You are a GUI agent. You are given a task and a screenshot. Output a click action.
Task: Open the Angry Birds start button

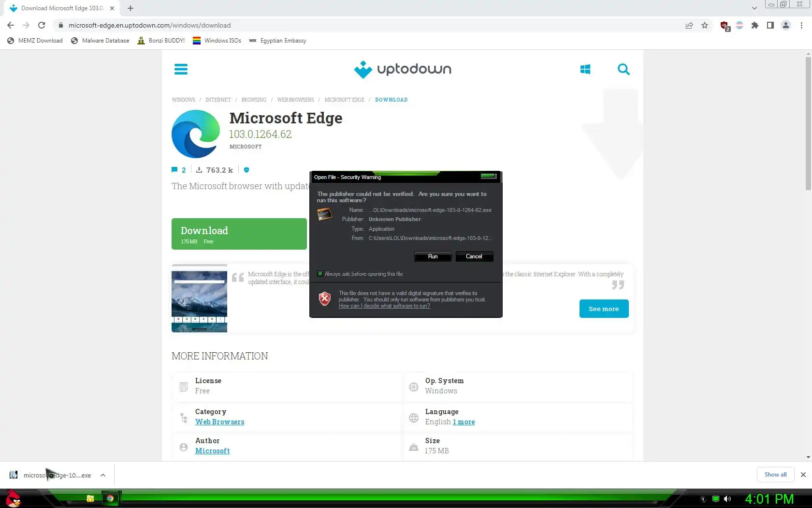coord(13,498)
